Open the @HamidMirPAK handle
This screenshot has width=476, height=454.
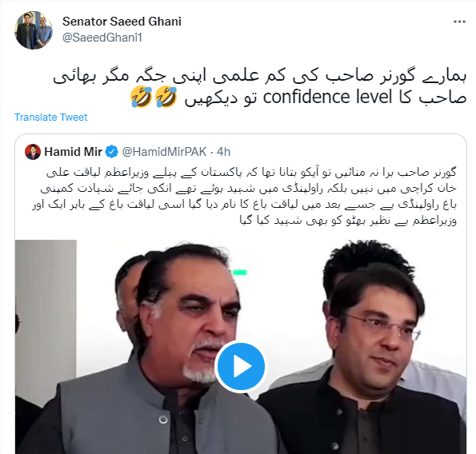pos(164,152)
